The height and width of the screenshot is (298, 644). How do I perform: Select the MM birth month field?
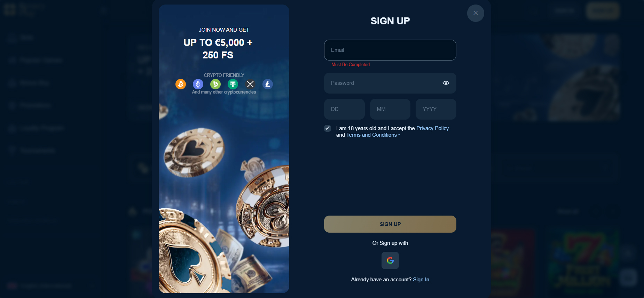(x=390, y=109)
